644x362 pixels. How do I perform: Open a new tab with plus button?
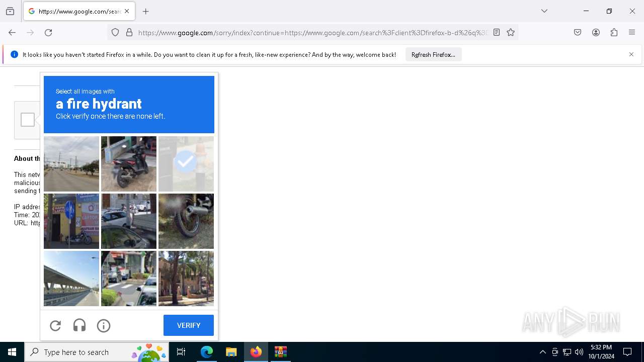(x=146, y=11)
